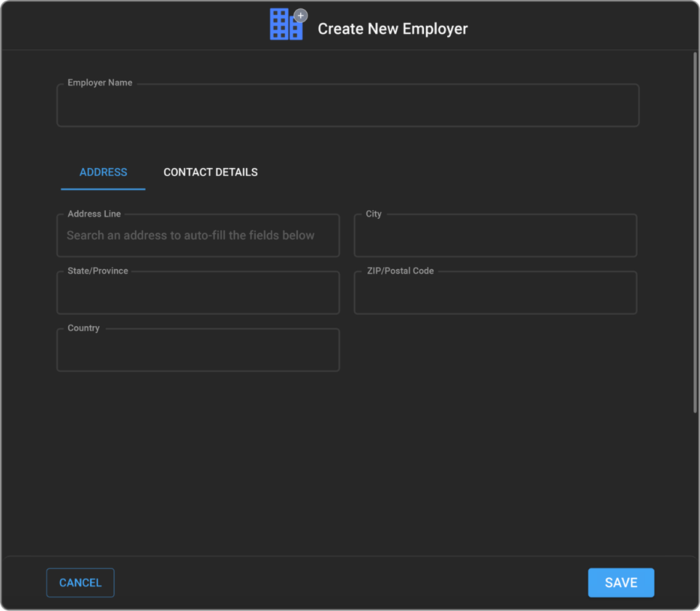This screenshot has width=700, height=611.
Task: Click the City field label
Action: 373,214
